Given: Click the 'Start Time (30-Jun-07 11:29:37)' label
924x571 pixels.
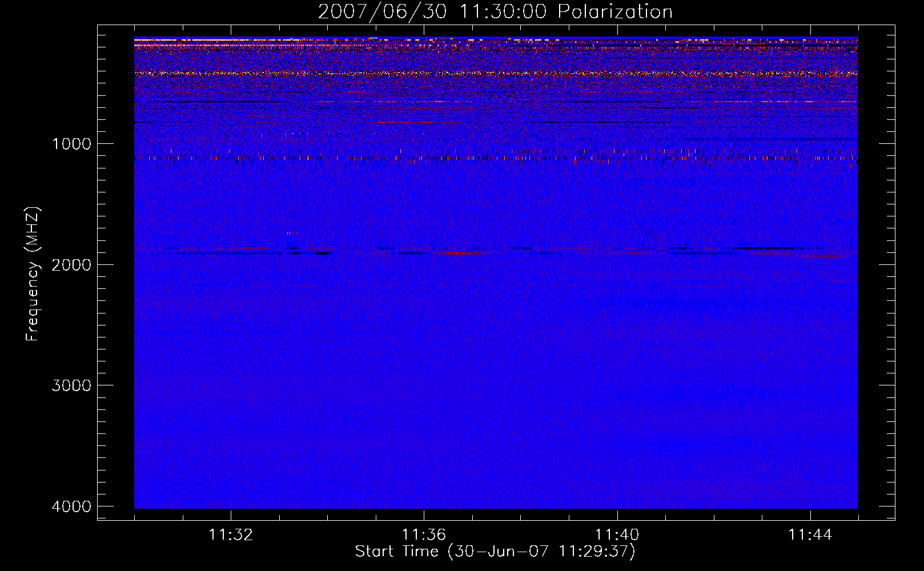Looking at the screenshot, I should pyautogui.click(x=495, y=552).
